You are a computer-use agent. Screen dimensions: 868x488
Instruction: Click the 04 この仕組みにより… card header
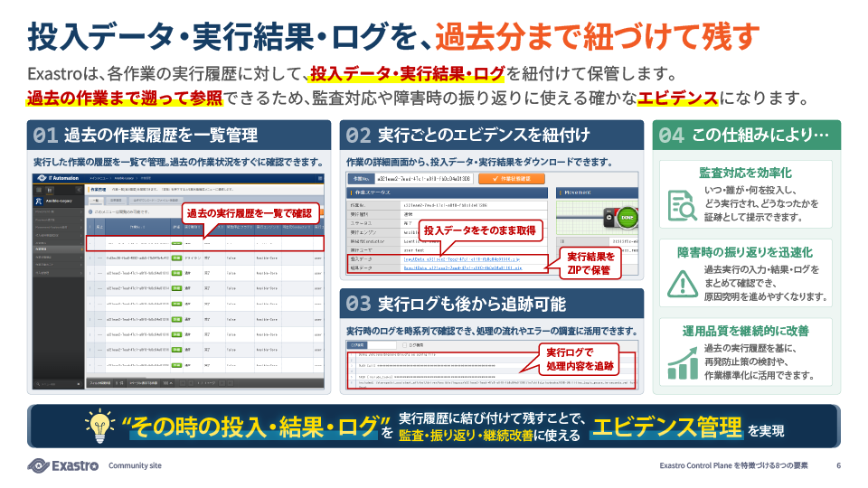coord(746,135)
